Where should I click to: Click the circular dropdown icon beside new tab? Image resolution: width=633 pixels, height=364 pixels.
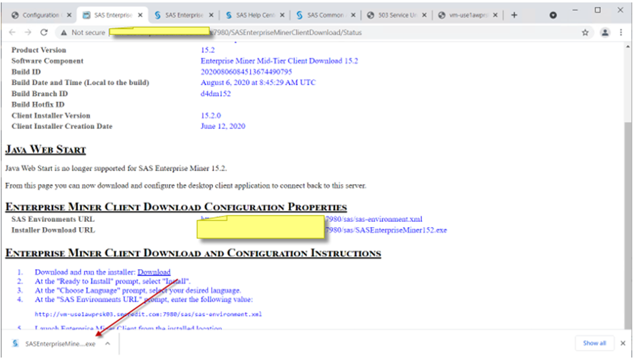coord(553,15)
